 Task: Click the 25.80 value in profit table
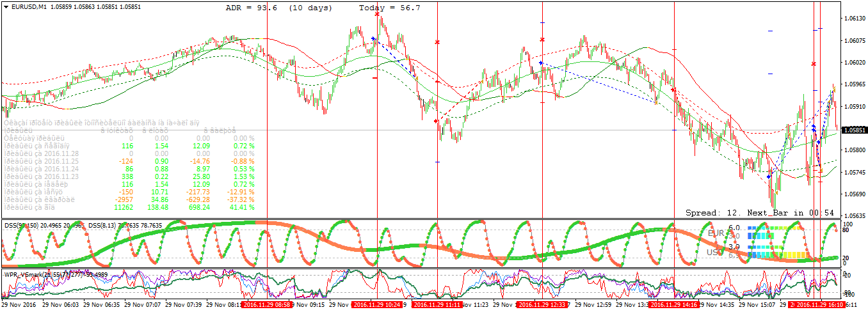point(202,176)
